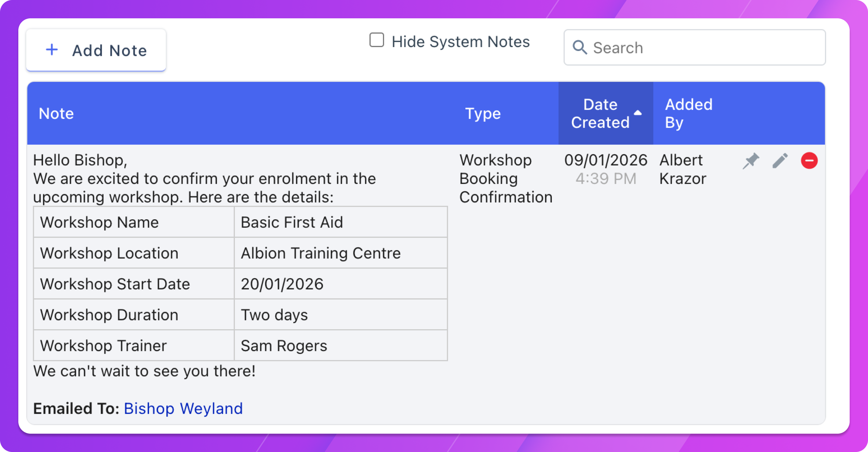
Task: Toggle the Date Created sort arrow
Action: point(638,113)
